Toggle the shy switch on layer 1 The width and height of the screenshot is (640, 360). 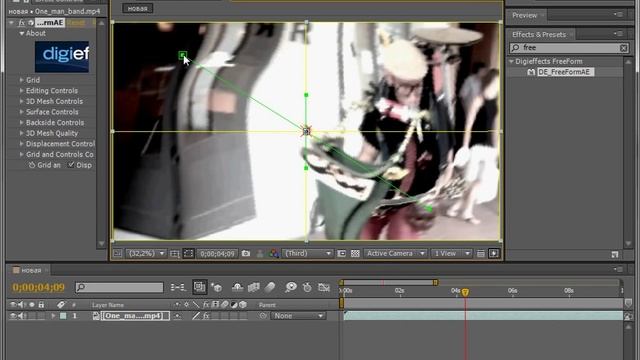click(x=178, y=316)
